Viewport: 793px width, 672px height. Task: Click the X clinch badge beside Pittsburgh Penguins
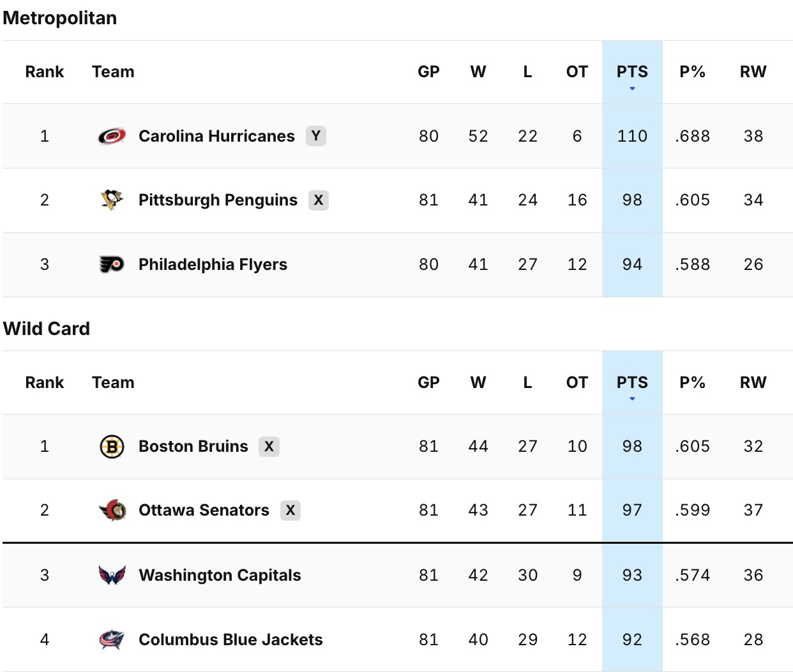(318, 200)
